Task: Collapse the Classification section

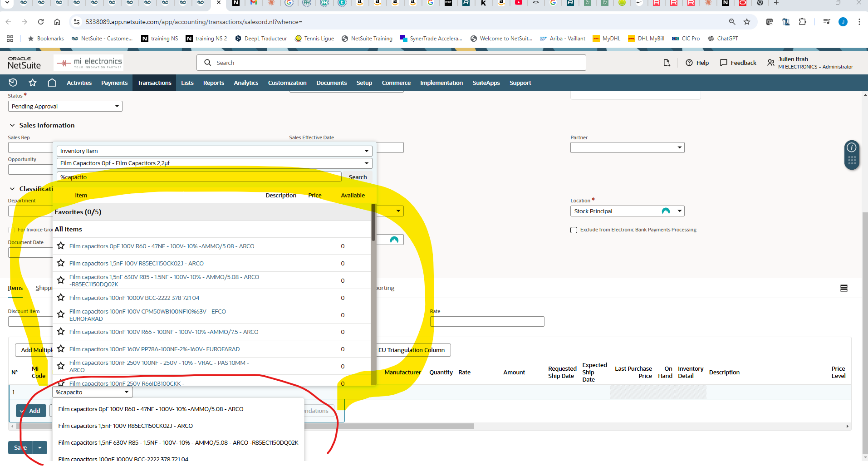Action: coord(12,189)
